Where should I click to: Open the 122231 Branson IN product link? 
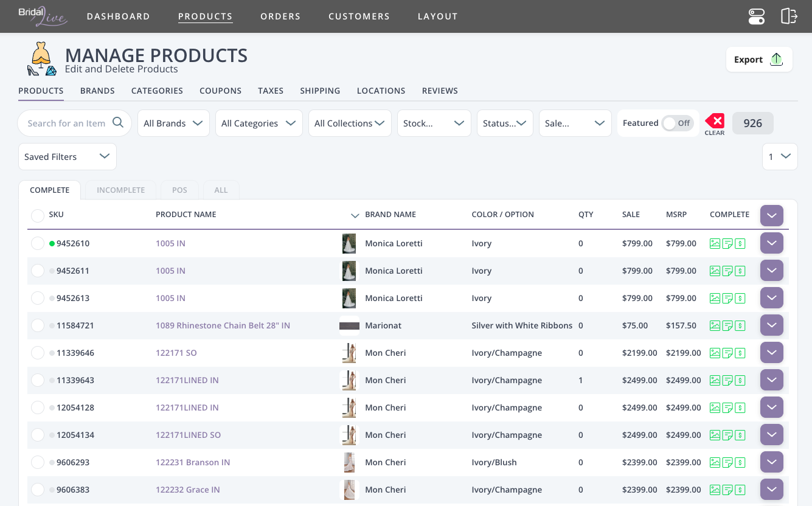coord(193,462)
